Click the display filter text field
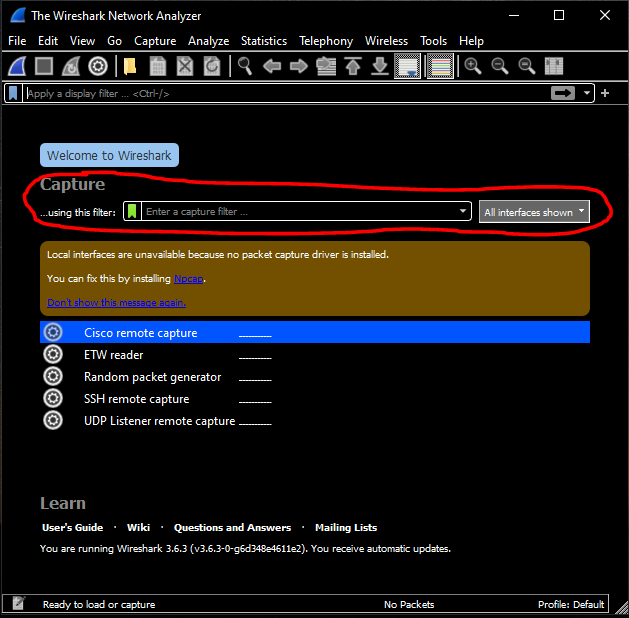 [x=286, y=93]
